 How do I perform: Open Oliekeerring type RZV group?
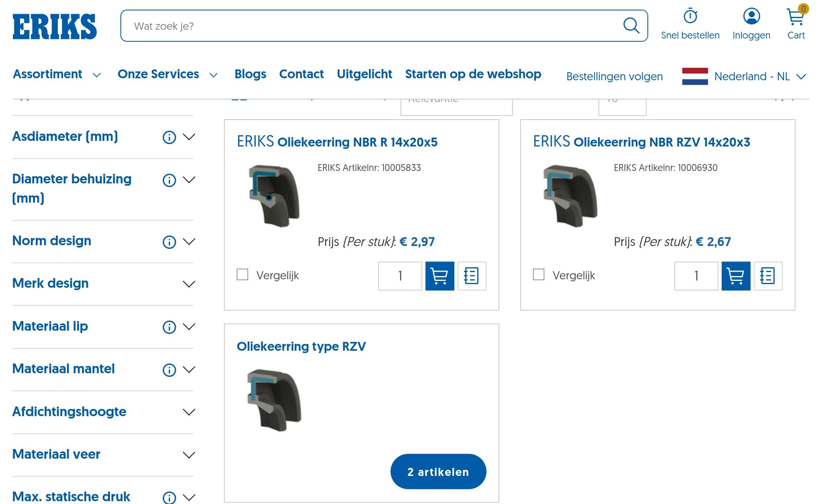tap(301, 346)
